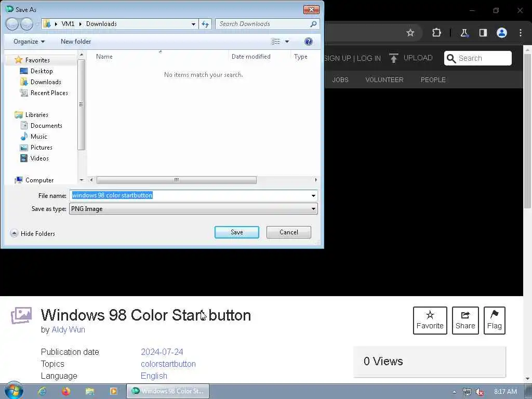Open Windows Explorer from taskbar
This screenshot has width=532, height=399.
click(x=90, y=392)
